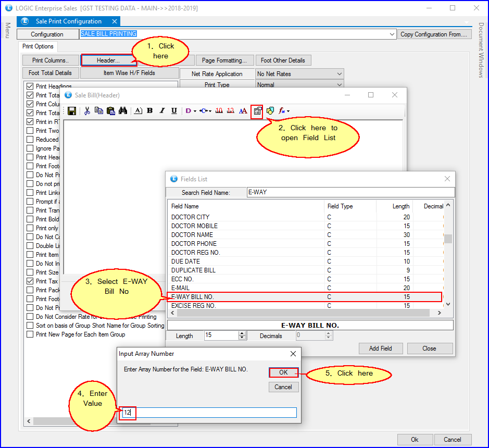489x448 pixels.
Task: Click the Copy icon in editor toolbar
Action: pos(98,111)
